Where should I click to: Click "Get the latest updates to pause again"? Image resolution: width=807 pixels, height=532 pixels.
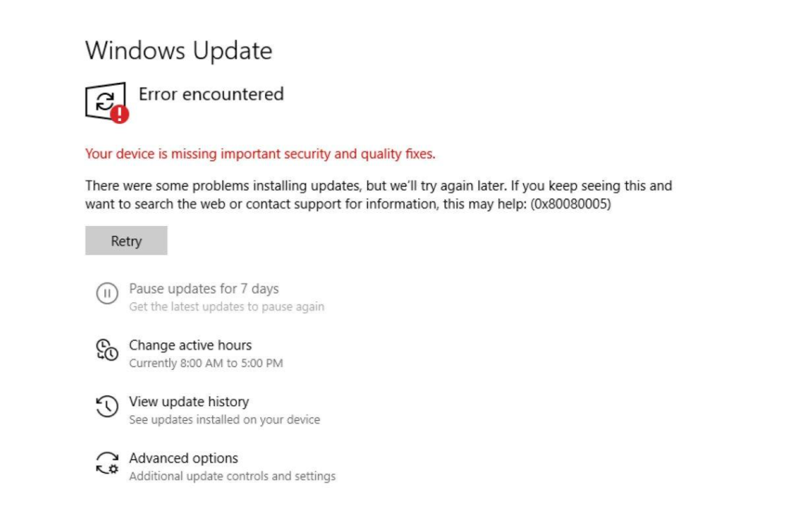pos(227,307)
